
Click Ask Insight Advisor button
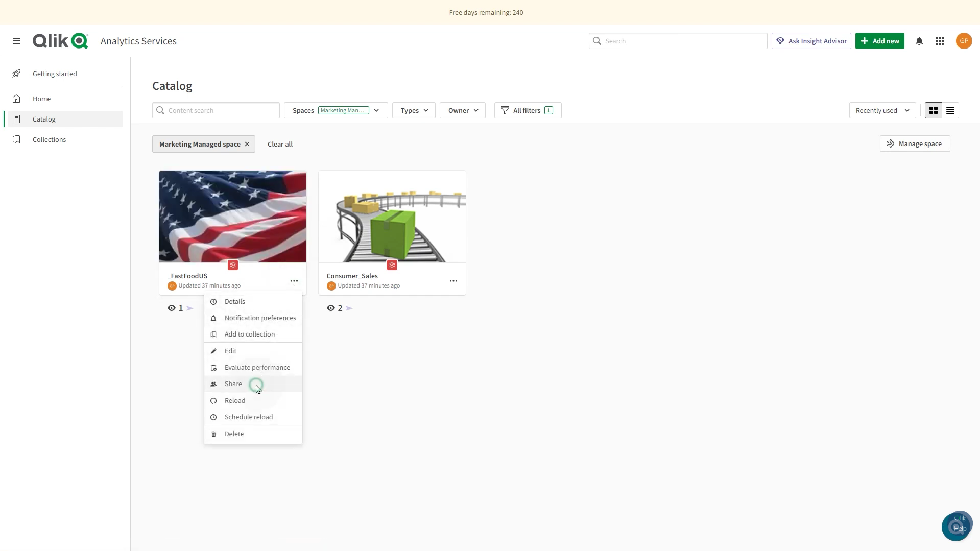[x=811, y=41]
